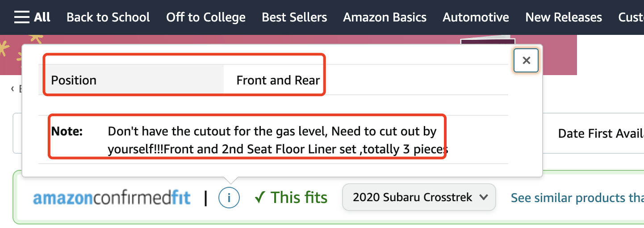Click the partially visible Customer Service link
Screen dimensions: 644x228
click(x=631, y=17)
